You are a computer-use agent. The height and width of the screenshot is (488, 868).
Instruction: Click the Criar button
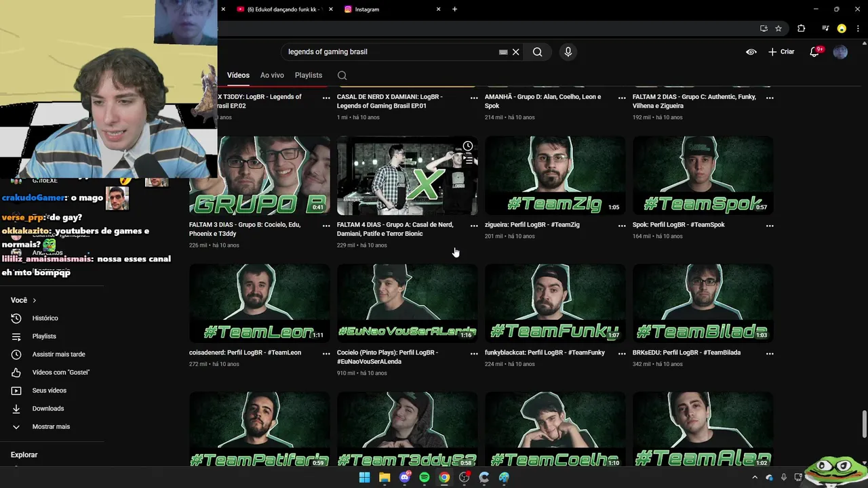pos(781,52)
